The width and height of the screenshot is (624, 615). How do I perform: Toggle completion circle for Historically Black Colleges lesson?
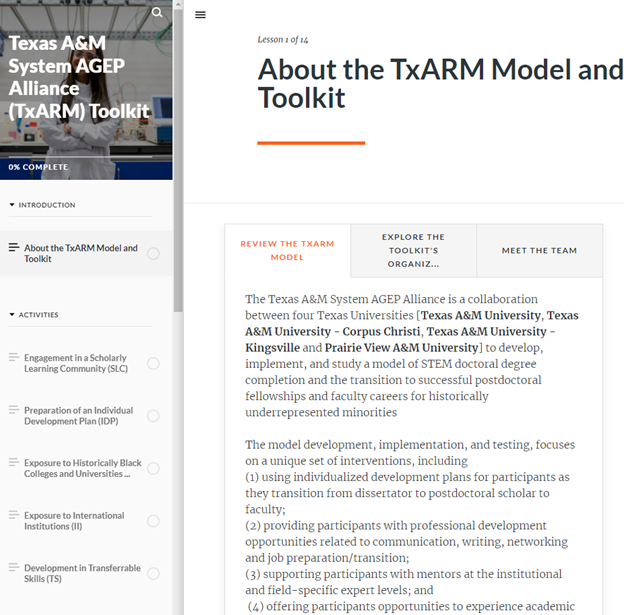[x=153, y=469]
